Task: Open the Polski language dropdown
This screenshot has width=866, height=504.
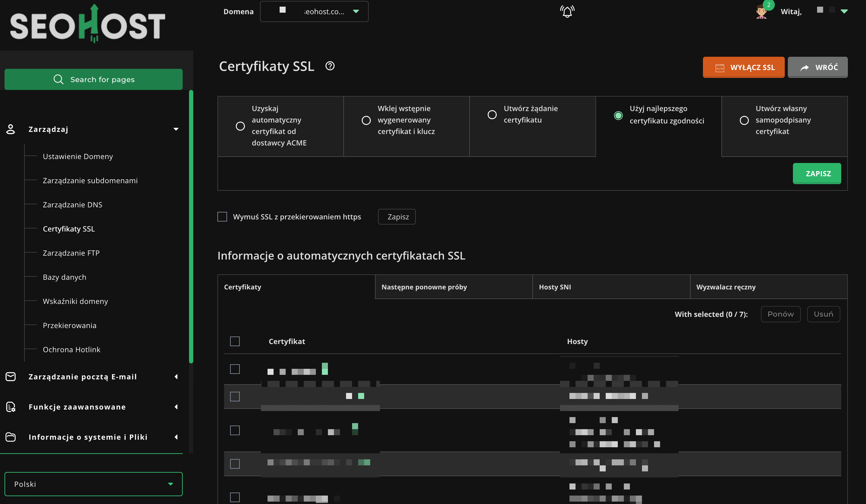Action: point(94,484)
